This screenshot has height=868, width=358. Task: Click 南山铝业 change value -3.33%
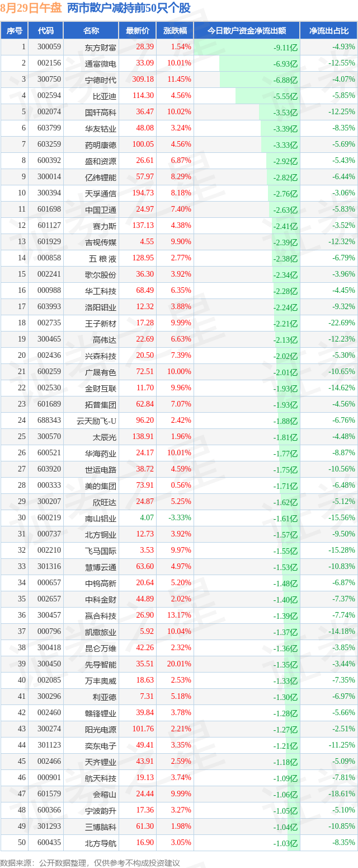(x=180, y=518)
